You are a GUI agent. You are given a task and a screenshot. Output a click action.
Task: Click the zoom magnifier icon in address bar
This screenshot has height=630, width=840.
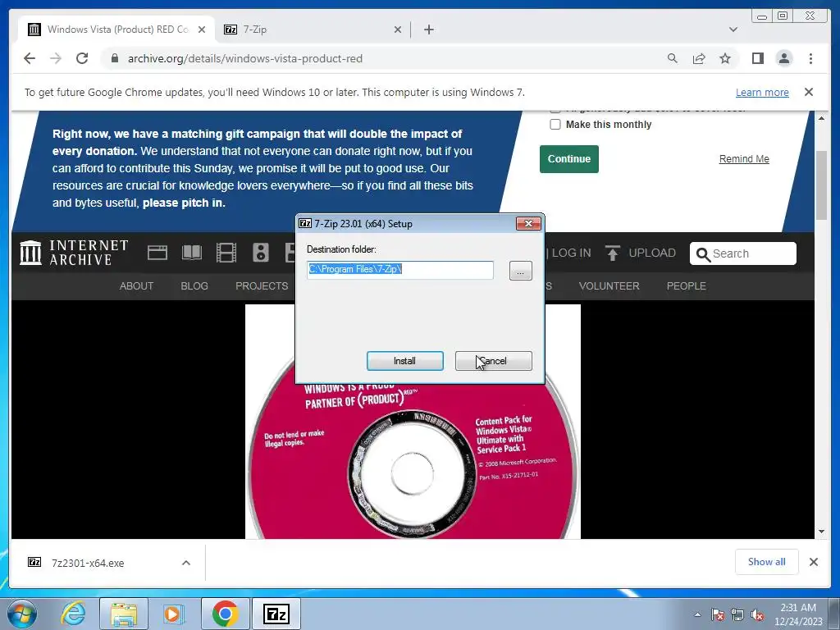tap(673, 58)
